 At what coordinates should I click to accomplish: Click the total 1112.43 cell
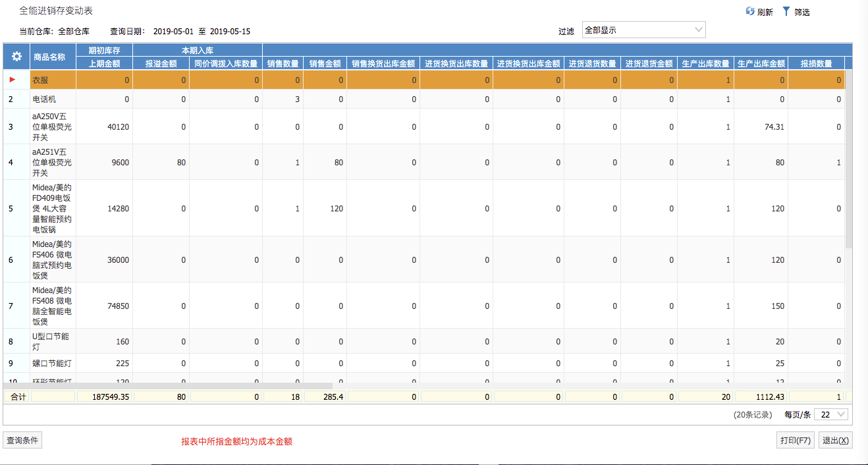click(x=761, y=397)
